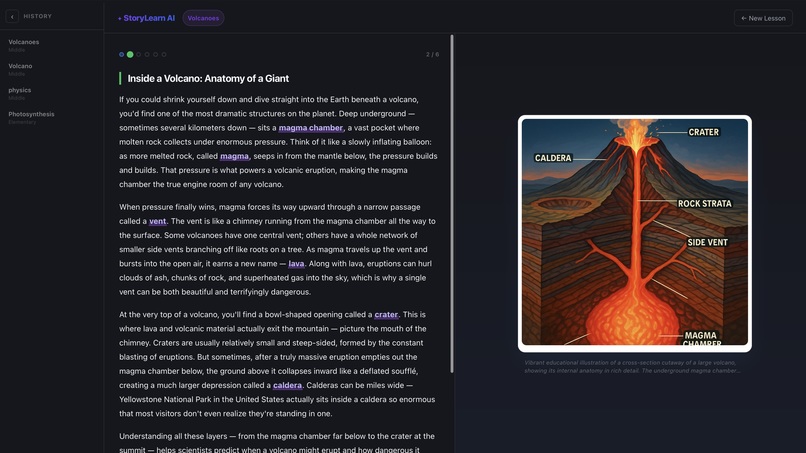Click the highlighted term vent
806x453 pixels.
click(x=157, y=222)
